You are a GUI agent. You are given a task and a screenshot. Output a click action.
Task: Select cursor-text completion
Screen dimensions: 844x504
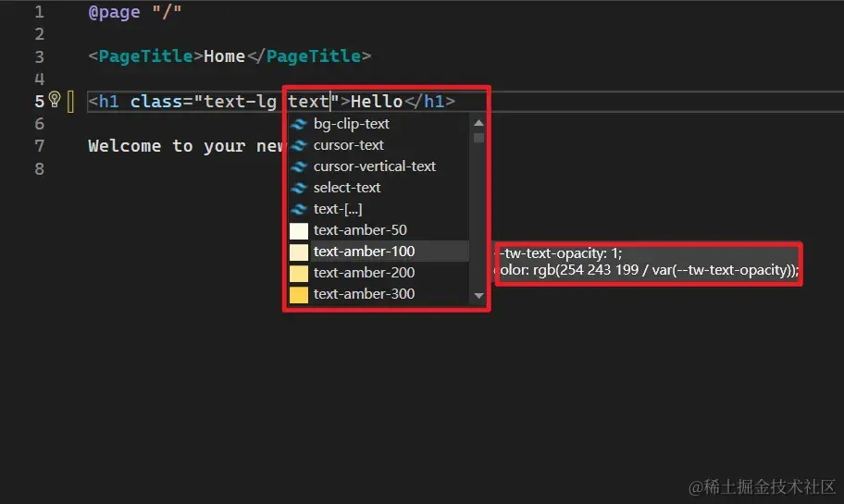pos(379,145)
